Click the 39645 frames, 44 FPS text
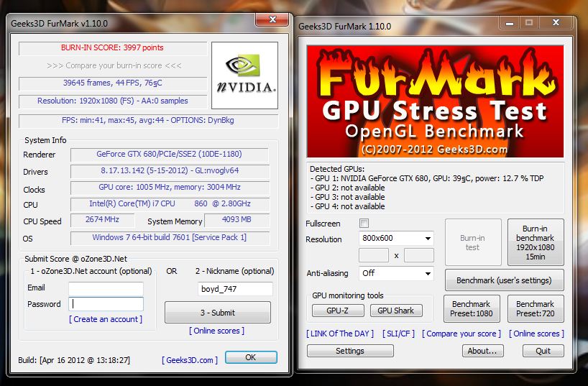The image size is (588, 386). click(113, 83)
